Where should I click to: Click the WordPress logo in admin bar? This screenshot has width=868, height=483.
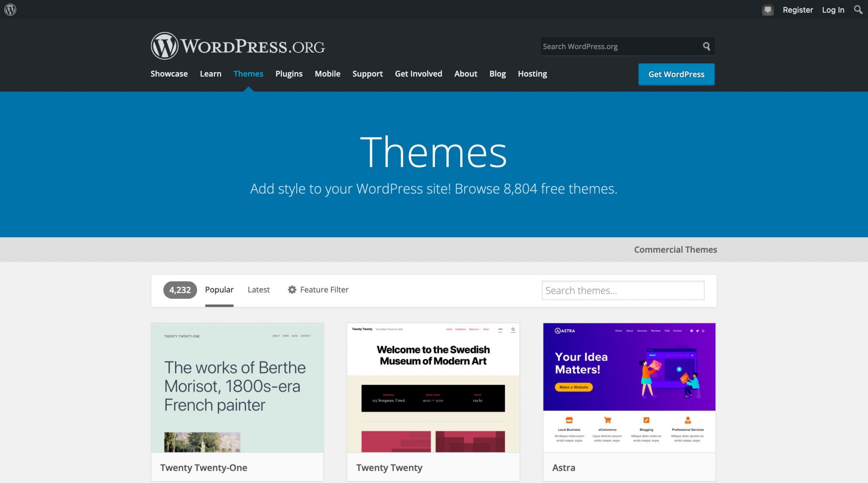coord(10,9)
